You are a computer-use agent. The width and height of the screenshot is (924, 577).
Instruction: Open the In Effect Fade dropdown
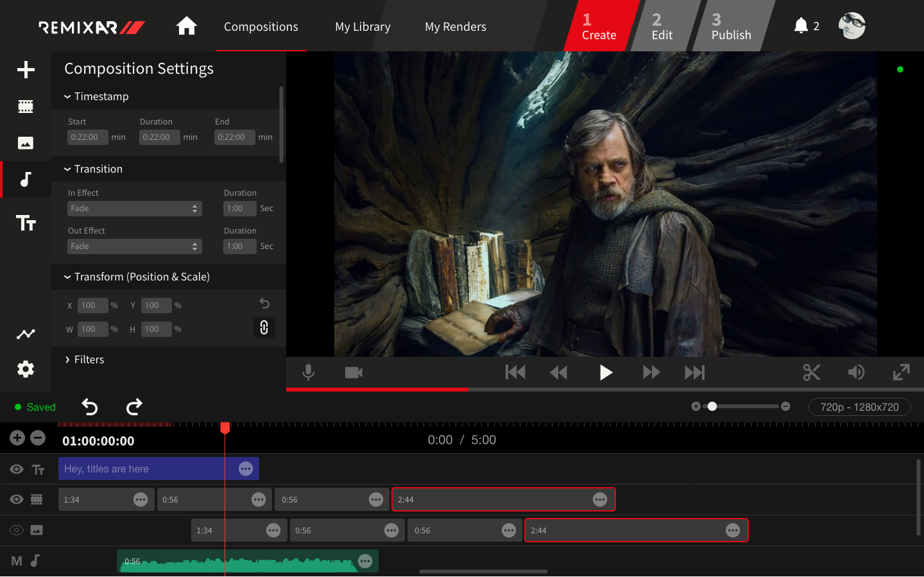[135, 209]
